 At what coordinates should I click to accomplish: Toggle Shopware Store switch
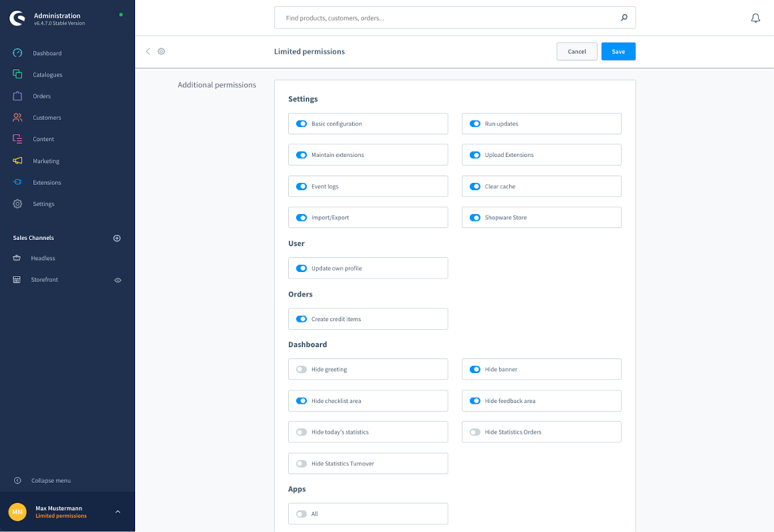(475, 217)
